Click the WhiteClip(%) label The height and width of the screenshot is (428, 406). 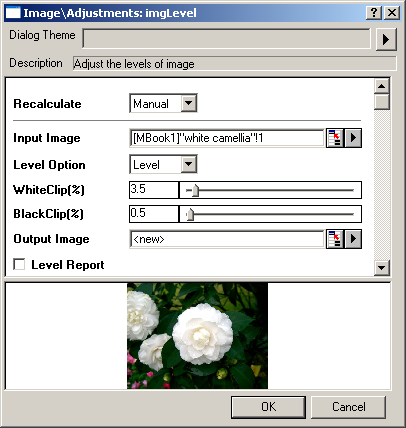[x=49, y=190]
